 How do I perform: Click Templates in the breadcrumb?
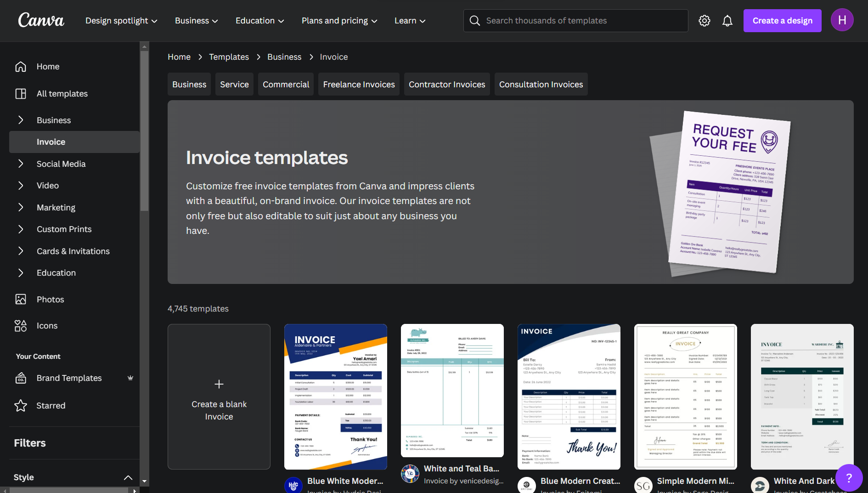tap(229, 57)
